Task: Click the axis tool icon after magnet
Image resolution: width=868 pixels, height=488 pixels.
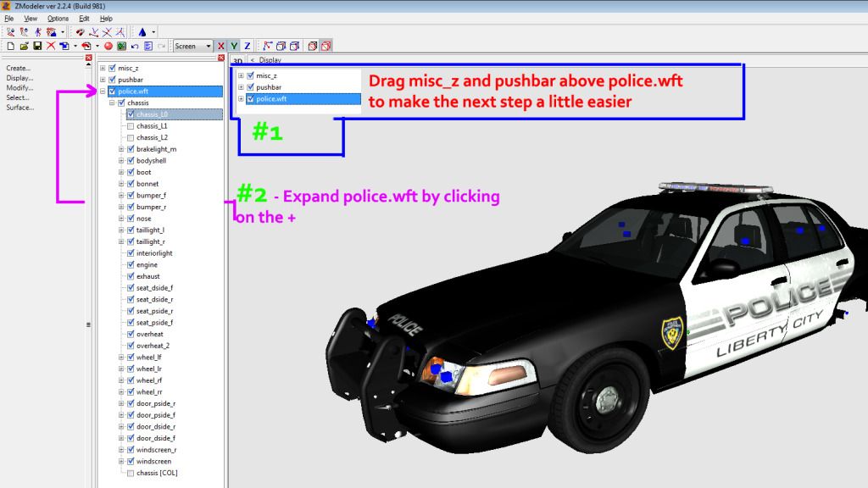Action: 93,32
